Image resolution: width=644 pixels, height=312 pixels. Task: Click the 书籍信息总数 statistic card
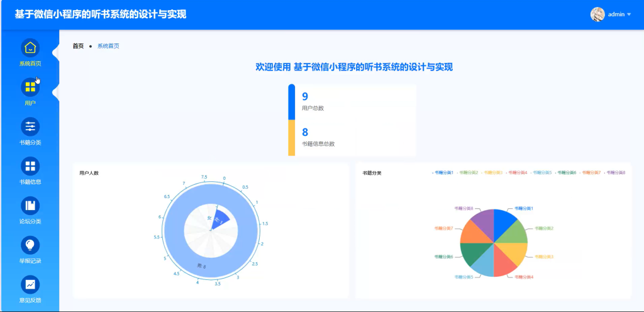[x=352, y=138]
